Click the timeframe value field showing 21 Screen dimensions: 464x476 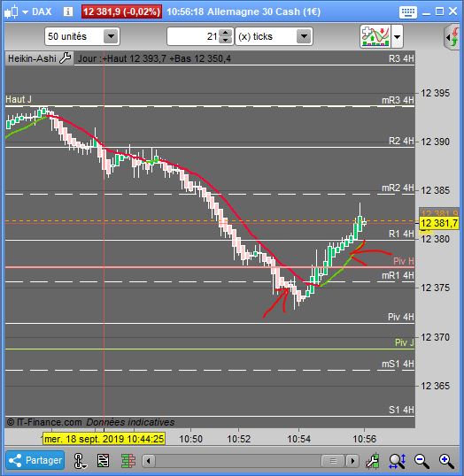tap(193, 36)
